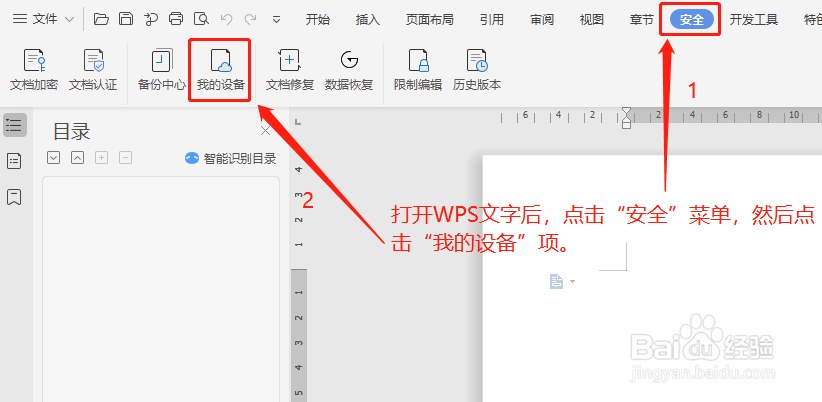
Task: Switch to the 插入 tab
Action: tap(367, 20)
